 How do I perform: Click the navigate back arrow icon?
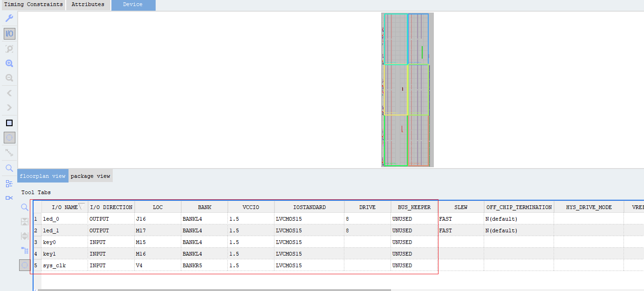pos(9,93)
